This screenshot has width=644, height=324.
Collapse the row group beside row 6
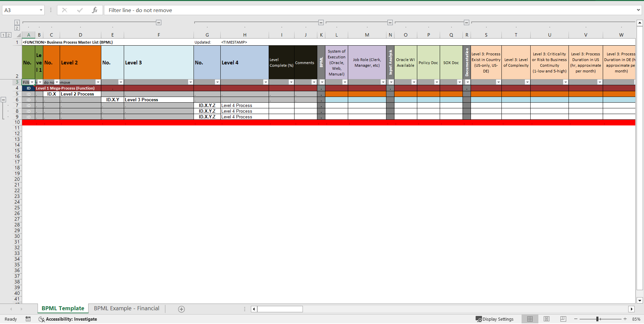pyautogui.click(x=3, y=100)
